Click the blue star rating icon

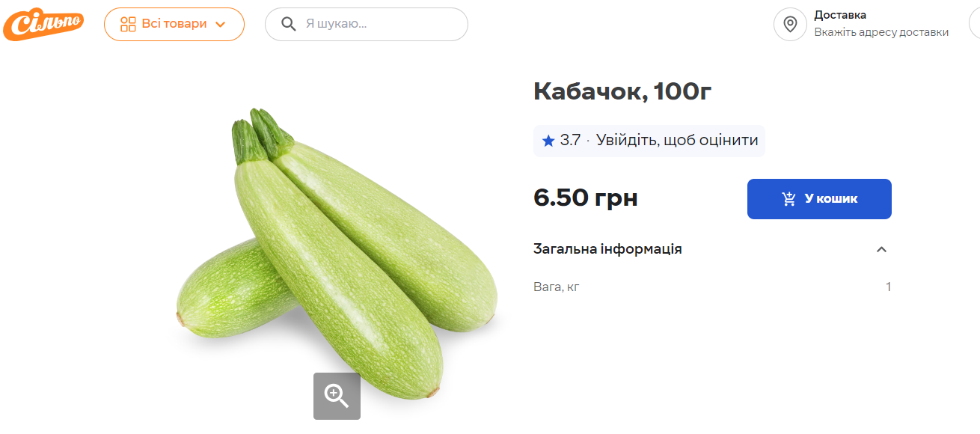[548, 141]
